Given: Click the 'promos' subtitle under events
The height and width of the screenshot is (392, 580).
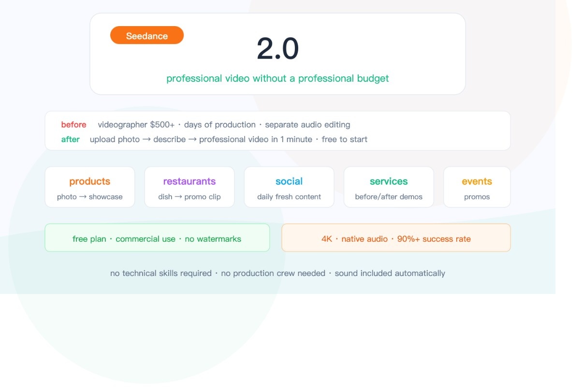Looking at the screenshot, I should pos(477,197).
